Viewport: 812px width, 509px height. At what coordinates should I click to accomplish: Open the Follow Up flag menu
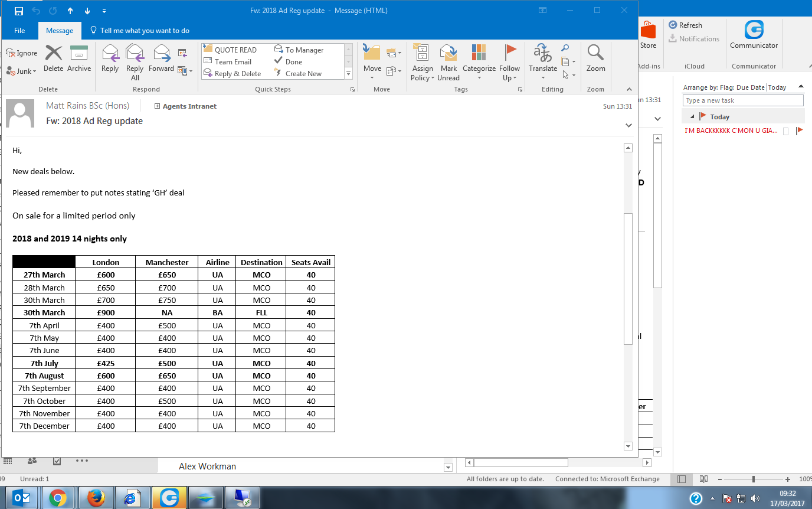coord(510,63)
